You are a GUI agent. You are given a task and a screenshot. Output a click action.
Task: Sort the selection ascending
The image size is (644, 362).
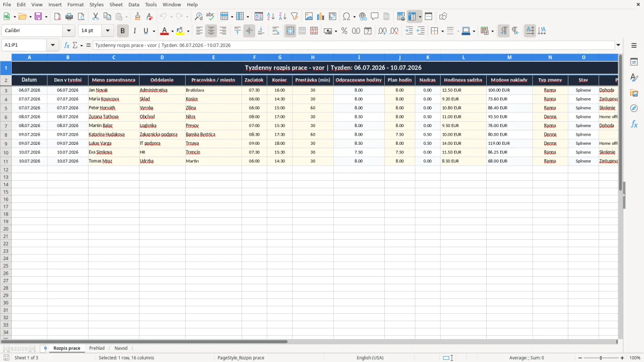pos(271,17)
